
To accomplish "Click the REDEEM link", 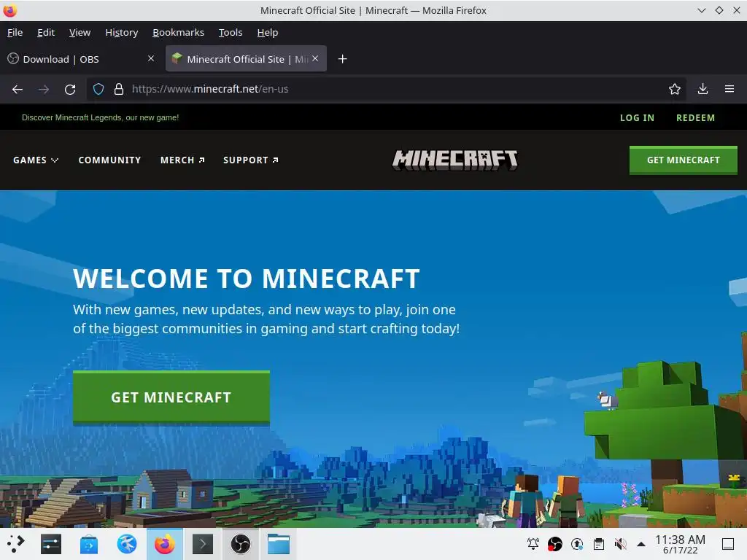I will (x=695, y=117).
